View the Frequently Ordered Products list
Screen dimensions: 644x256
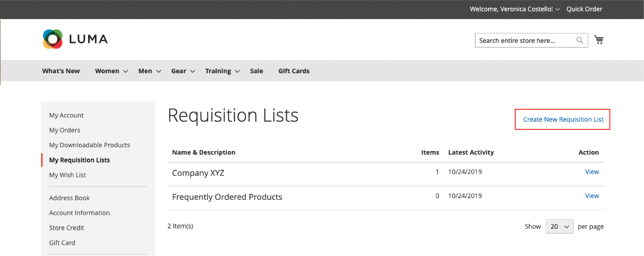tap(592, 196)
